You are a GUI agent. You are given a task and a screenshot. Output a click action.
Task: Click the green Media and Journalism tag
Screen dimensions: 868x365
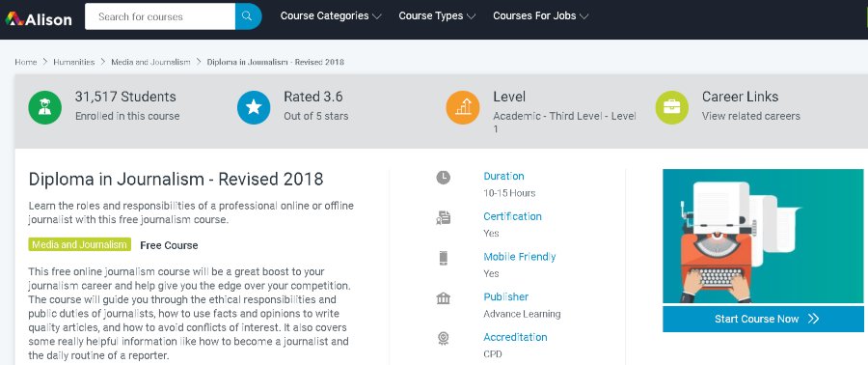pyautogui.click(x=80, y=244)
